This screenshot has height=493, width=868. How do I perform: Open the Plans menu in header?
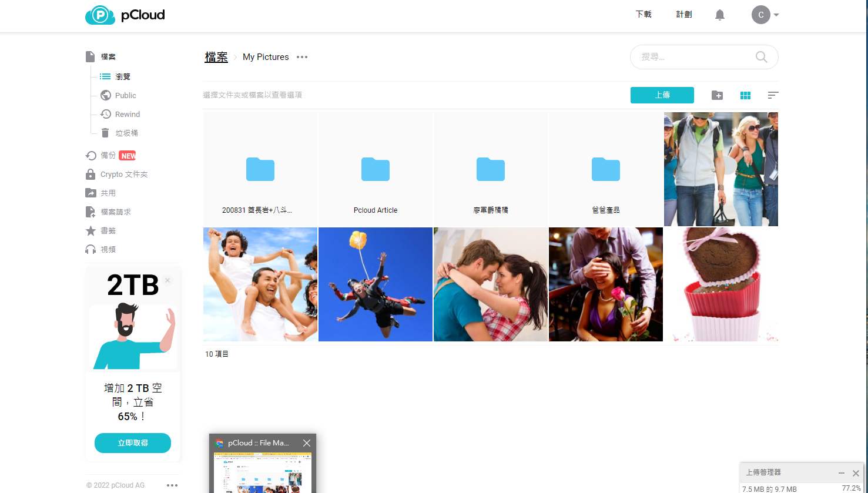coord(683,14)
